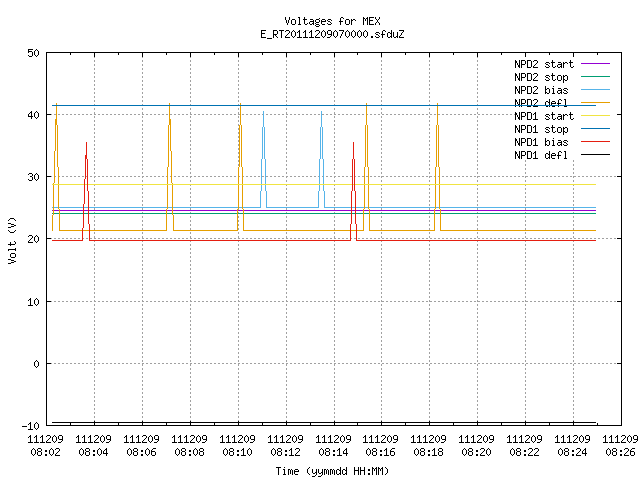Click the filename "E_RT20111209070000.sfduZ"
The image size is (640, 480).
coord(332,34)
